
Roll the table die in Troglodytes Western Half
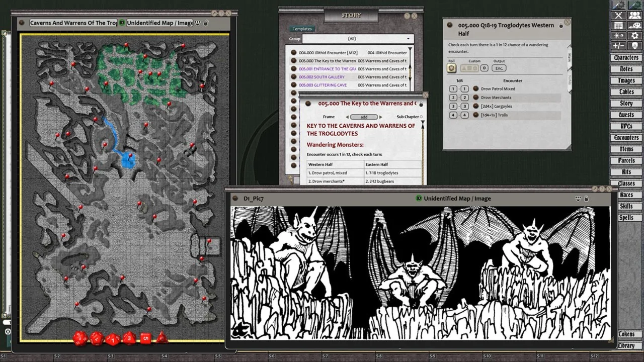click(x=452, y=68)
